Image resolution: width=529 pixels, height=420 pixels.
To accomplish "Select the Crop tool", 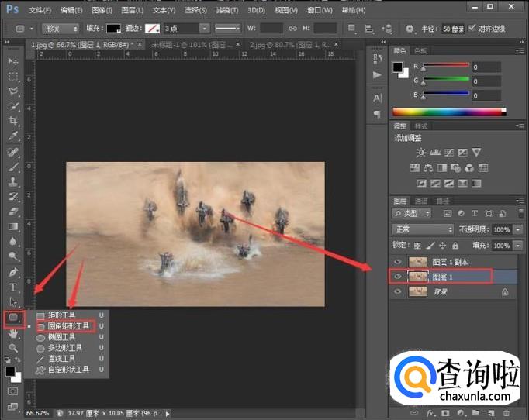I will click(13, 121).
